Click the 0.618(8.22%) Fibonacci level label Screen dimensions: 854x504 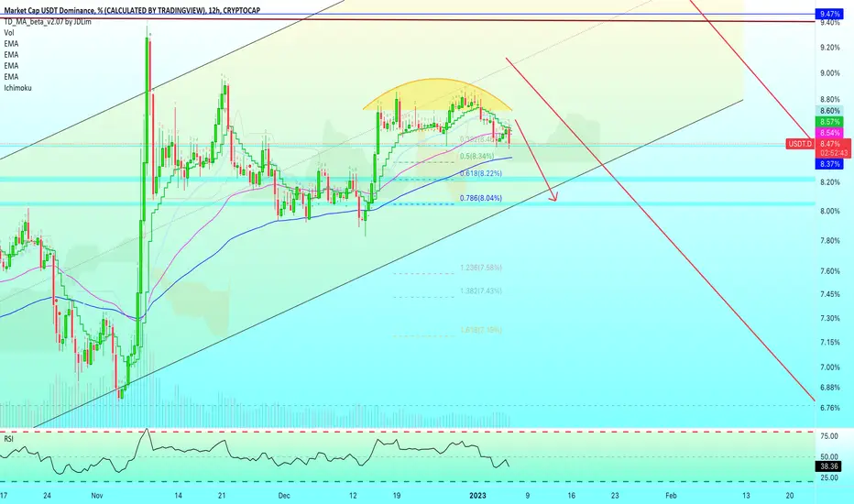[480, 173]
